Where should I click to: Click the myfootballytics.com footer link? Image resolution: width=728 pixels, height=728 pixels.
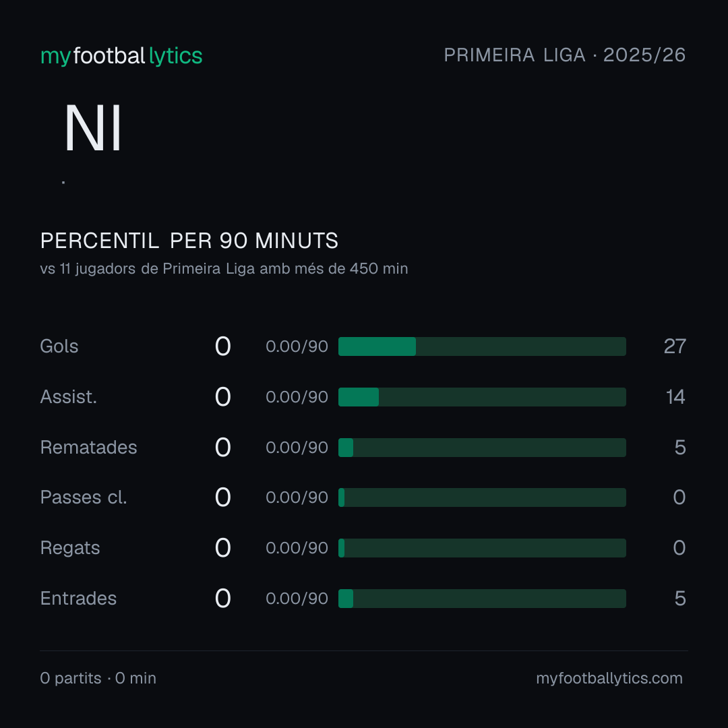(609, 678)
